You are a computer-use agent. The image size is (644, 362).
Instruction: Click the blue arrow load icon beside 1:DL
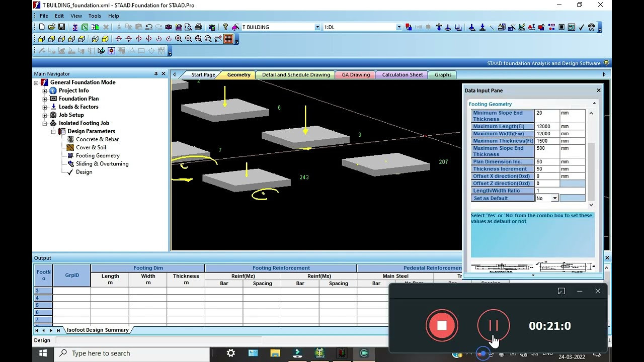pos(439,27)
